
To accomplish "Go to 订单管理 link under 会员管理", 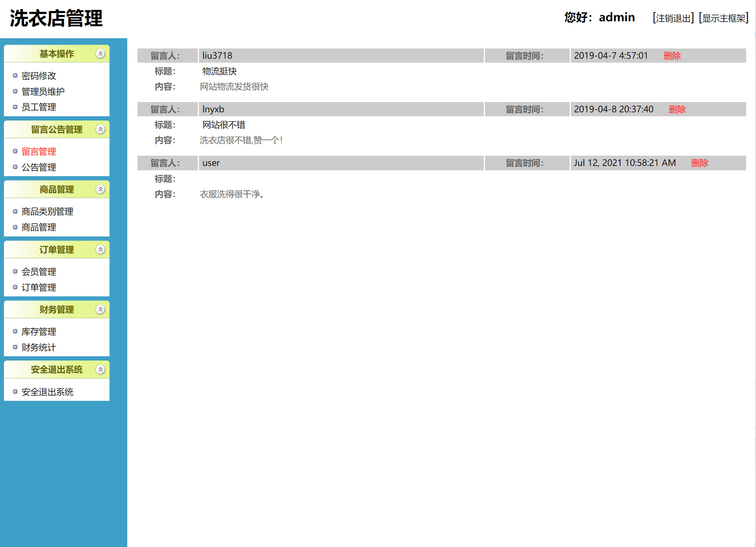I will (x=39, y=288).
